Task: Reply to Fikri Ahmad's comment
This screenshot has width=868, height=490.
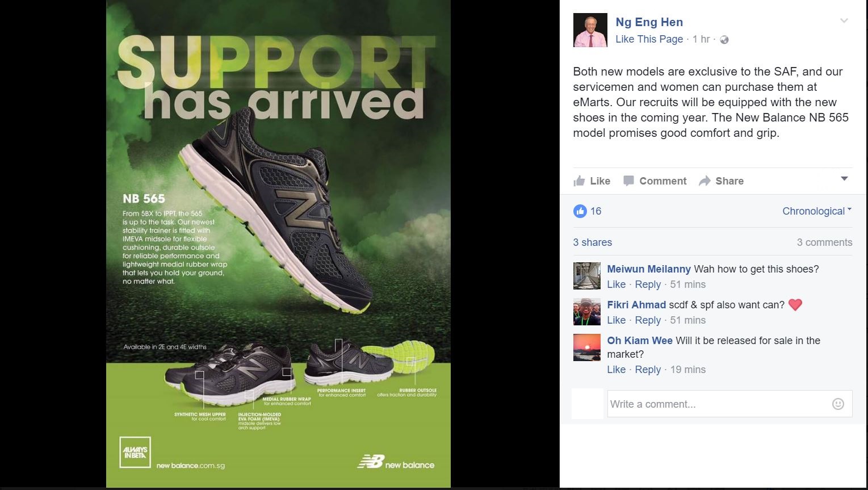Action: pos(648,320)
